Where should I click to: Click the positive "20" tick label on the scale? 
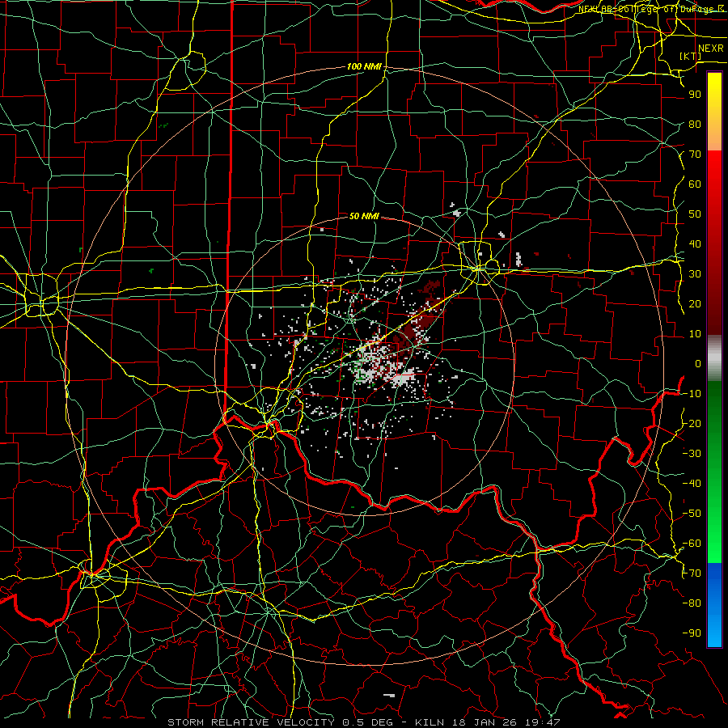click(695, 304)
